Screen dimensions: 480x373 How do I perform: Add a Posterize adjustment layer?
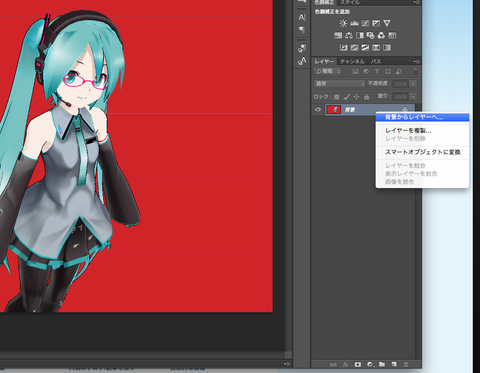[354, 48]
